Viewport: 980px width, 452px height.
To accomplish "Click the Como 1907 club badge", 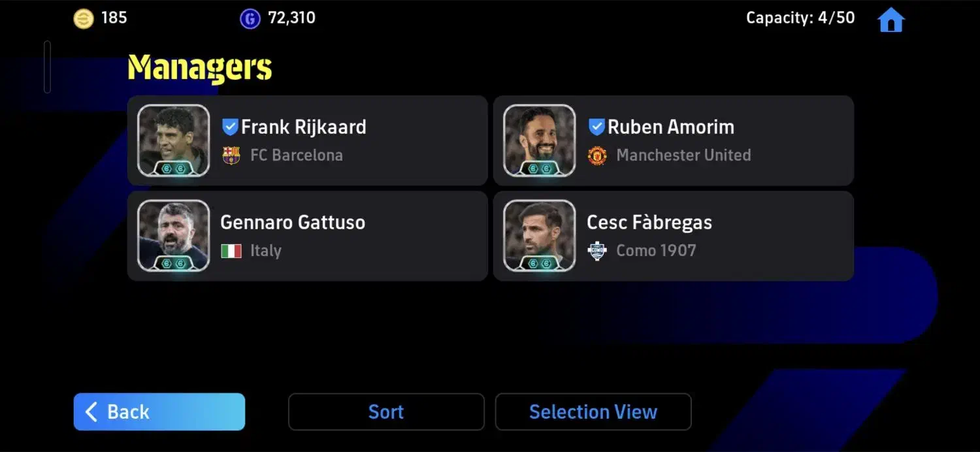I will coord(597,251).
